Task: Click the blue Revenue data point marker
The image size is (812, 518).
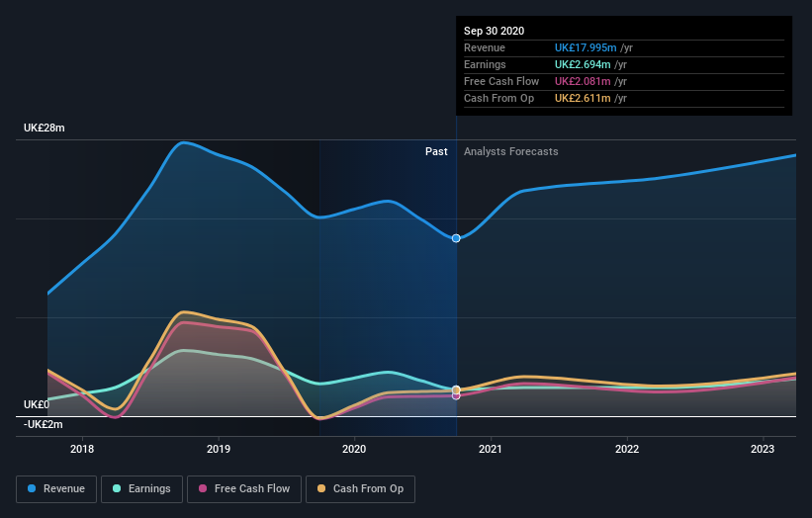Action: (456, 238)
